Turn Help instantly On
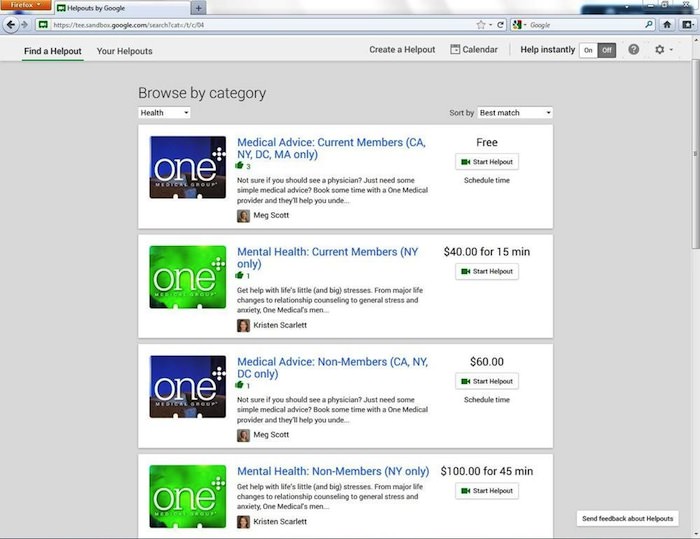700x539 pixels. (588, 50)
